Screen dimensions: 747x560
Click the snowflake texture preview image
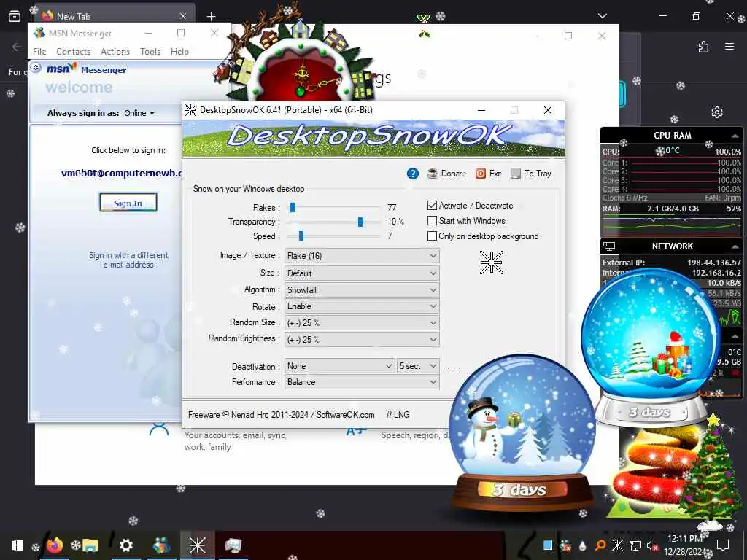pos(491,262)
